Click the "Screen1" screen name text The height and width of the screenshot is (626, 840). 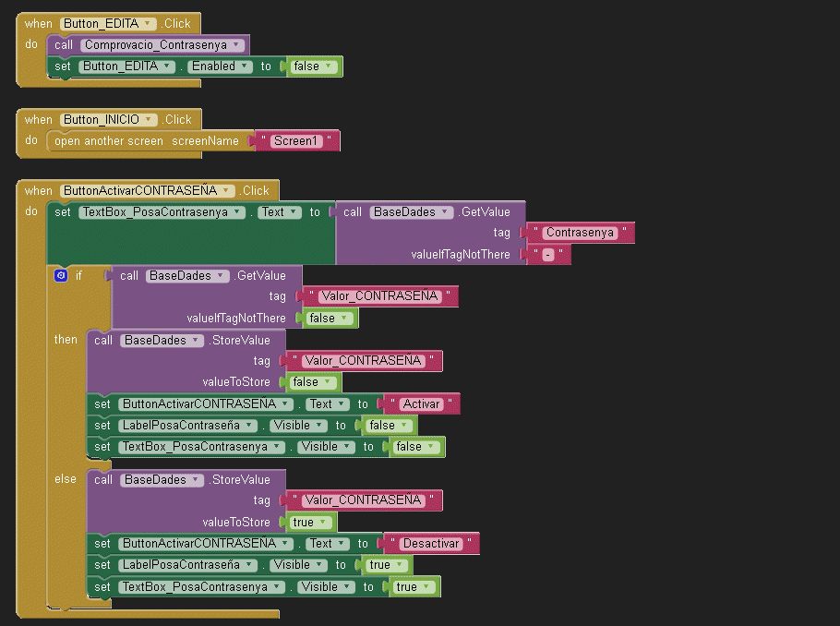(x=295, y=141)
